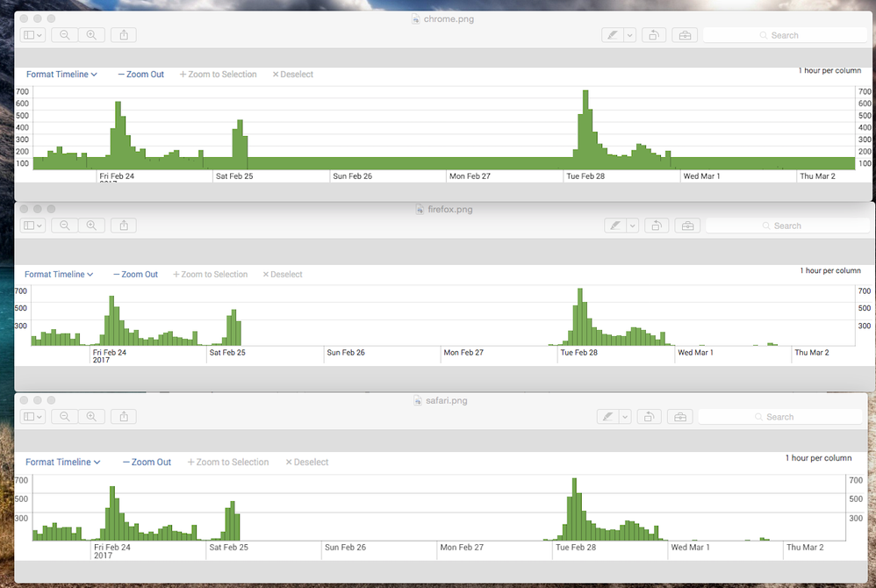
Task: Click "Zoom Out" text in the firefox.png image
Action: tap(140, 274)
